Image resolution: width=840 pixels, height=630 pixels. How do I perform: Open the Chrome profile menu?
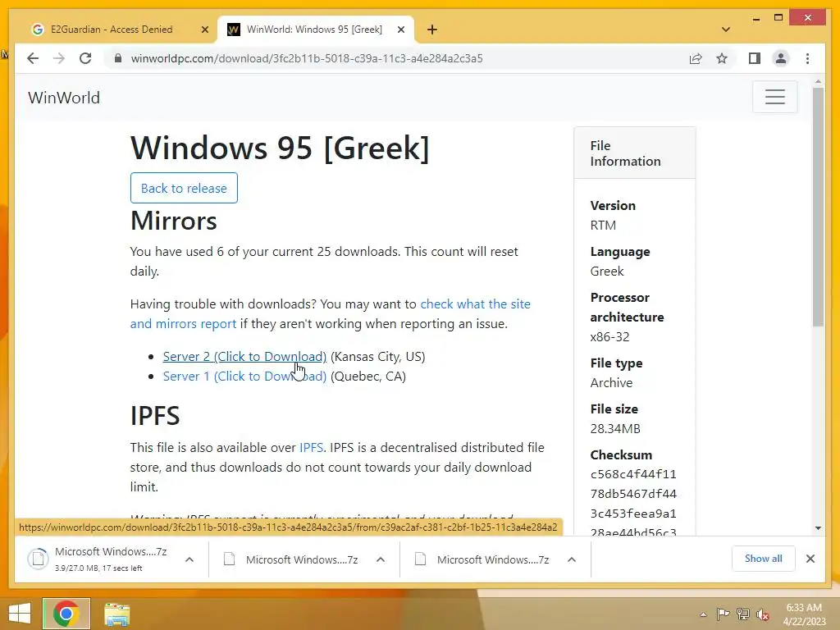(781, 58)
